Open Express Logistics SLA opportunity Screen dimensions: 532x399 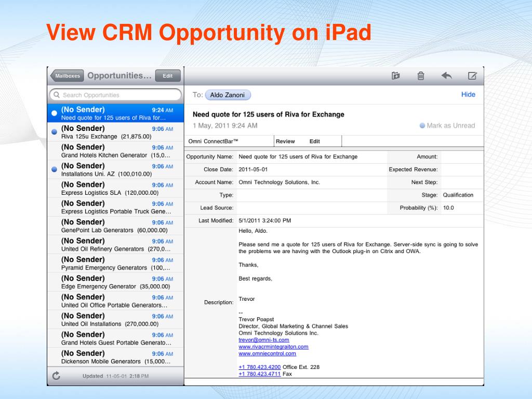(x=115, y=188)
